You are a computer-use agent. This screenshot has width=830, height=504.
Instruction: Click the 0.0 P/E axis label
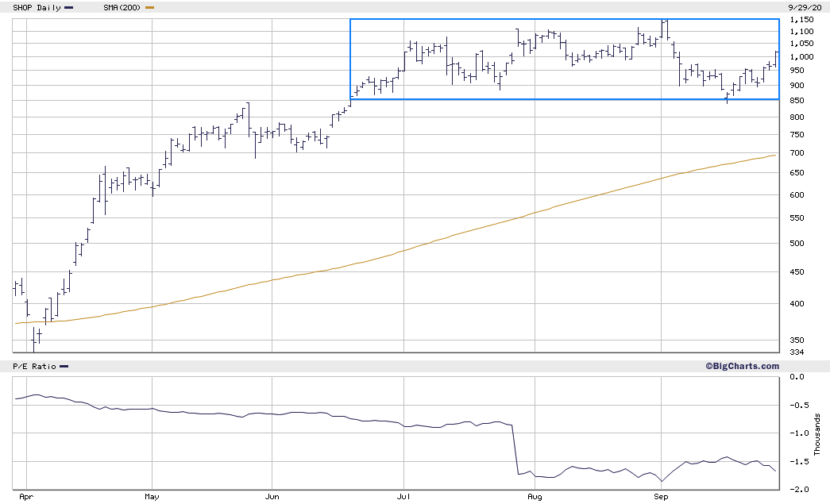(800, 377)
